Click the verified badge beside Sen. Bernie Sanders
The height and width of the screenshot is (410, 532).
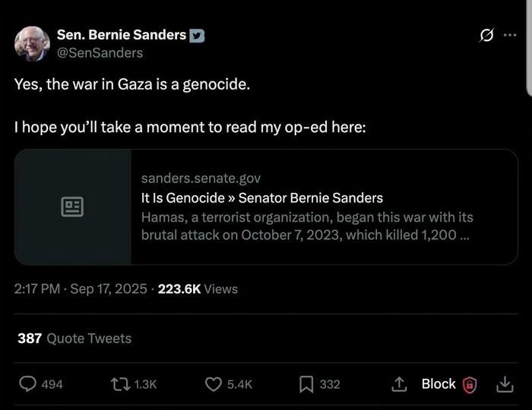pos(197,35)
